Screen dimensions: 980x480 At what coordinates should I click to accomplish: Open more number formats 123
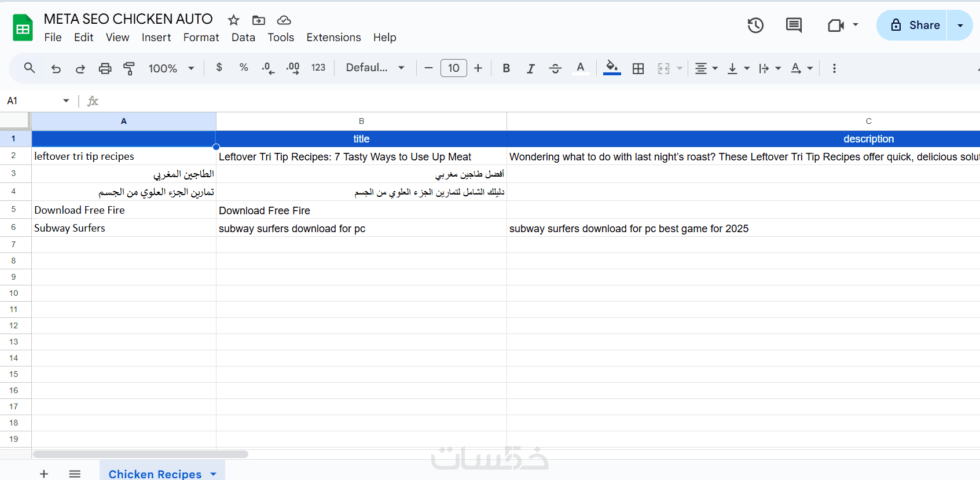[x=318, y=68]
